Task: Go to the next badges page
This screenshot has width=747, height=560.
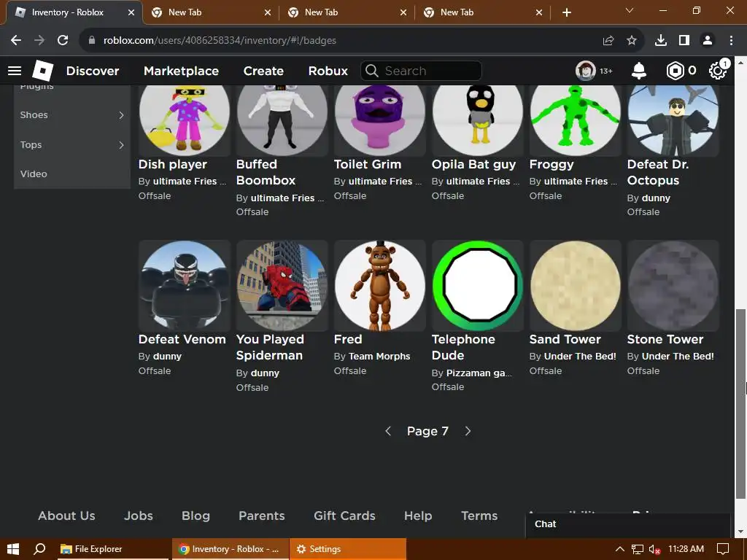Action: (468, 431)
